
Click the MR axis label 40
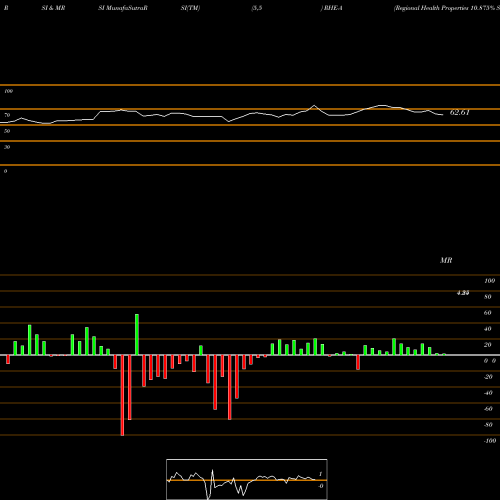[488, 329]
